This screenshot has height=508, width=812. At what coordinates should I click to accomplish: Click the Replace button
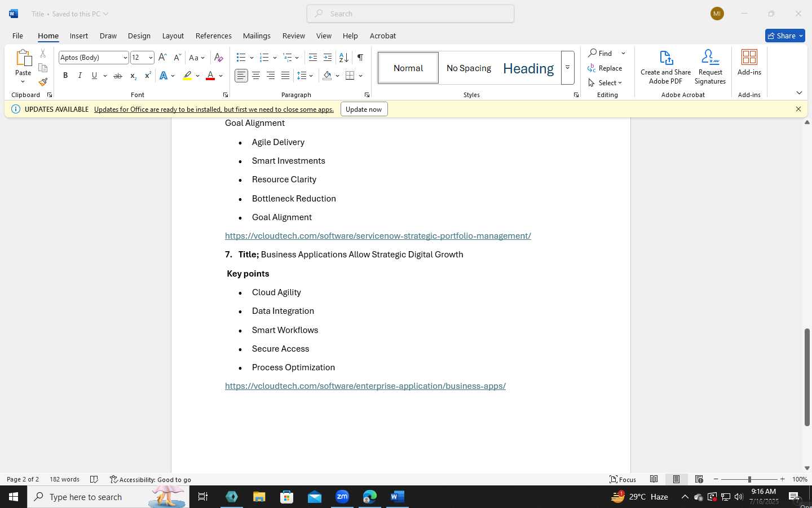click(605, 68)
